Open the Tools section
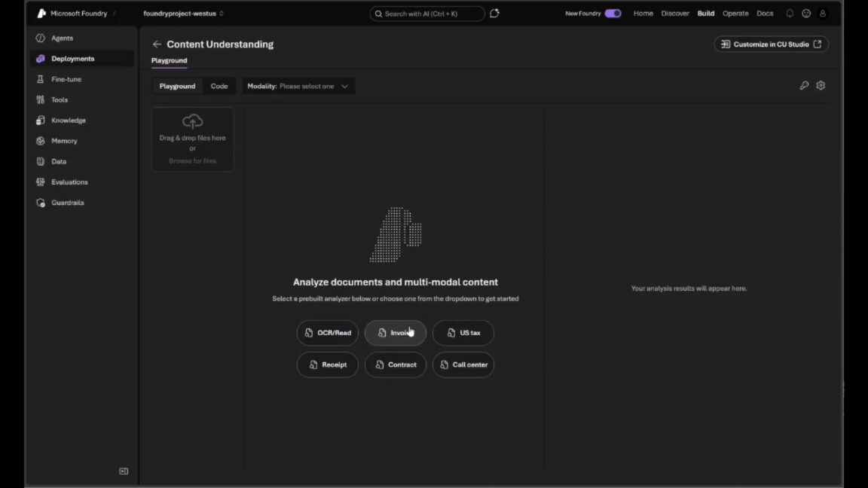868x488 pixels. 82,99
